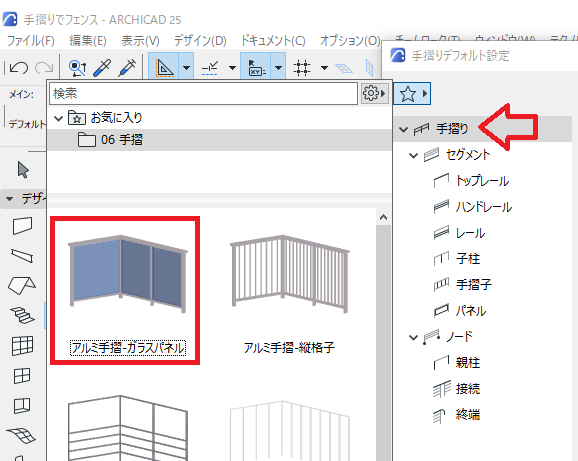Toggle the XY coordinates tracker button
This screenshot has height=461, width=578.
[x=256, y=67]
